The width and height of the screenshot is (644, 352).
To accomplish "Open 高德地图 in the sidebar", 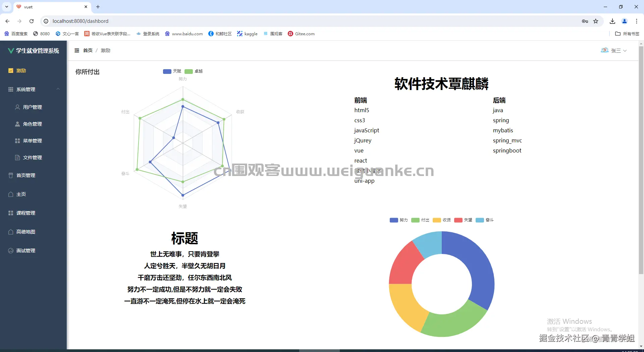I will [34, 232].
